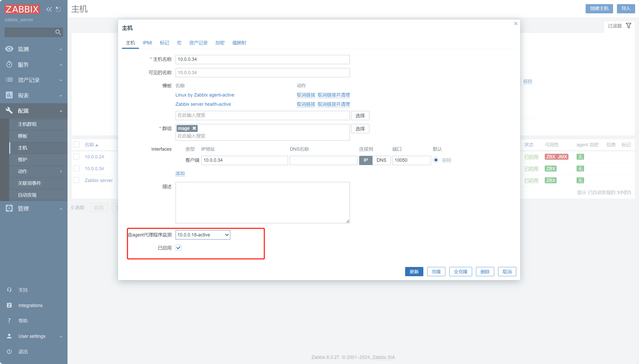Image resolution: width=639 pixels, height=364 pixels.
Task: Collapse sidebar with double-chevron icon
Action: (x=49, y=9)
